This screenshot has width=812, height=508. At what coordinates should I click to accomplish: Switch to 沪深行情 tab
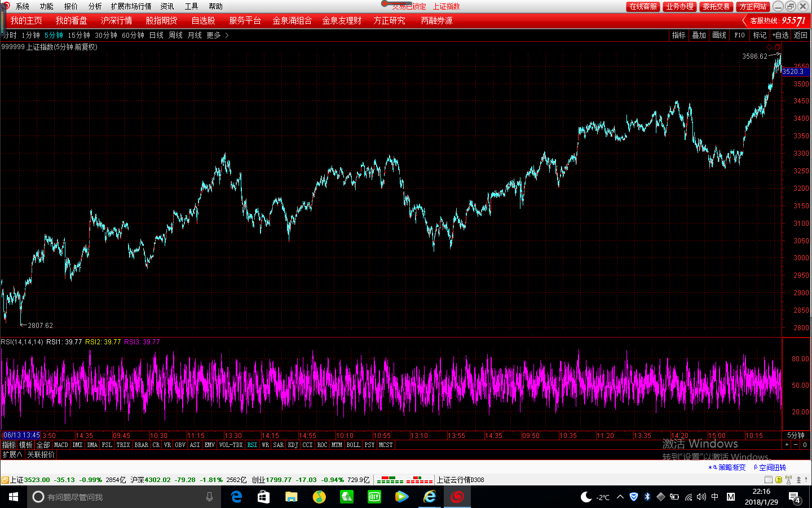pos(116,20)
